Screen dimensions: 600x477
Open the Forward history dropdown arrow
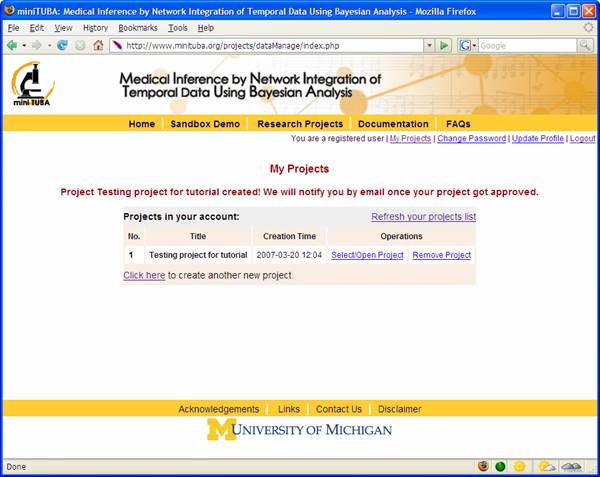49,46
